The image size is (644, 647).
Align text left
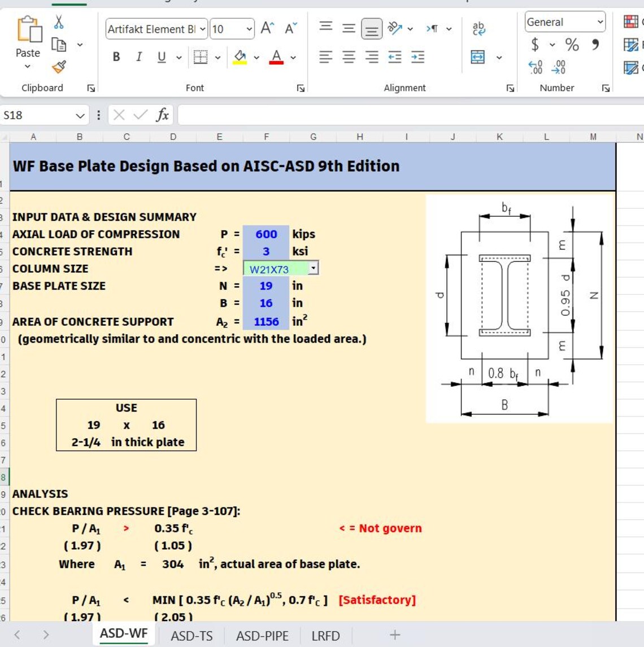326,57
